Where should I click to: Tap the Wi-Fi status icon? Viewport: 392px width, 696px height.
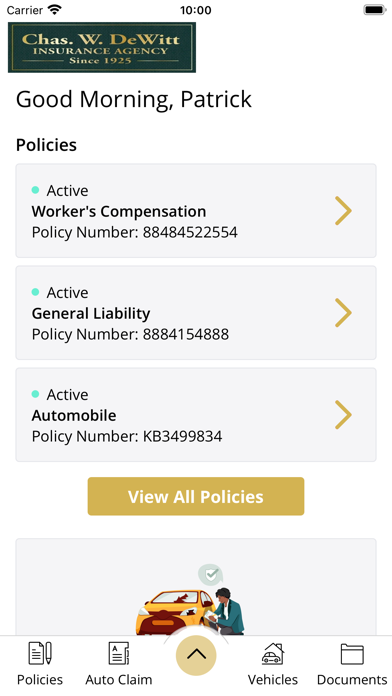pos(55,10)
